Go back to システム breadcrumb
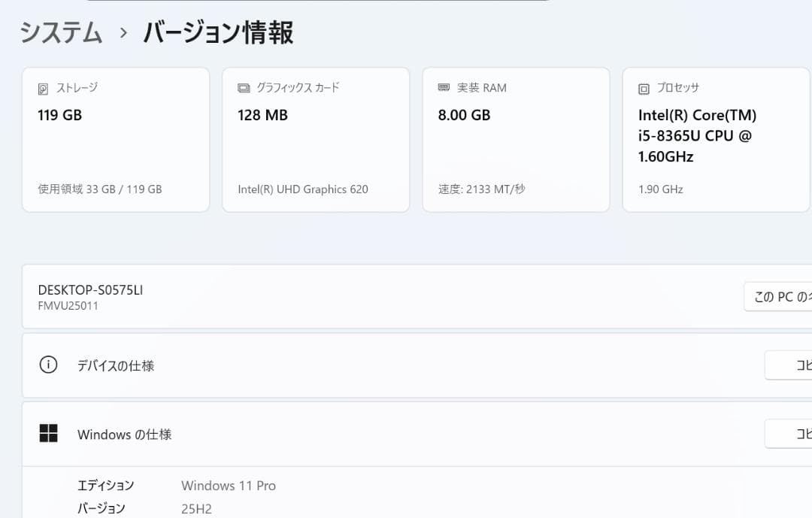 point(61,32)
